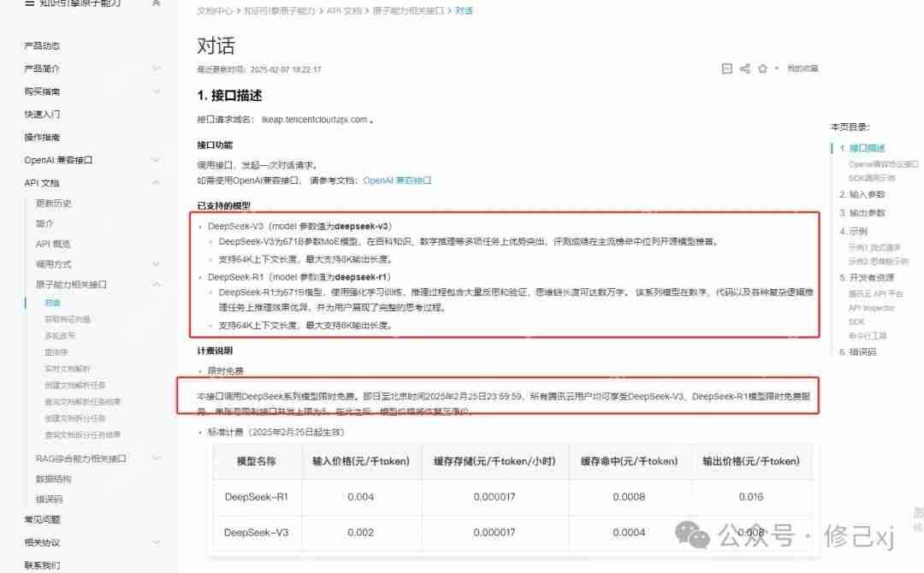Screen dimensions: 924x573
Task: Click the 0.0004 cache hit cell
Action: [629, 532]
